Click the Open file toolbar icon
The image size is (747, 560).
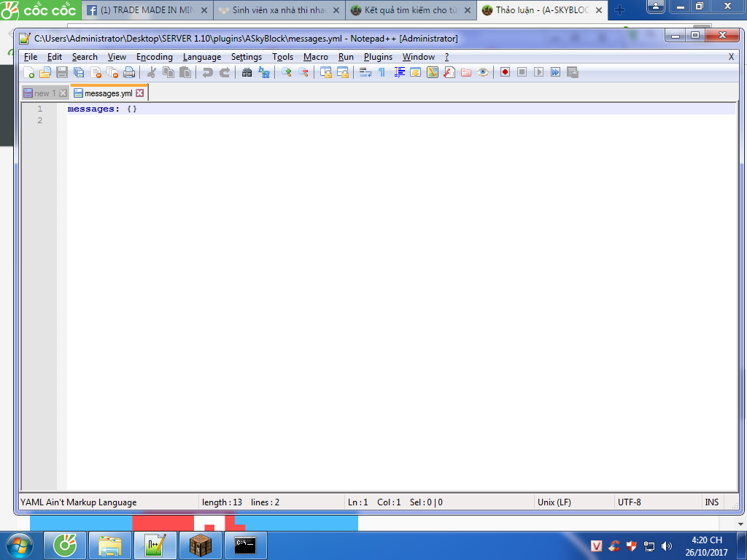pos(44,72)
